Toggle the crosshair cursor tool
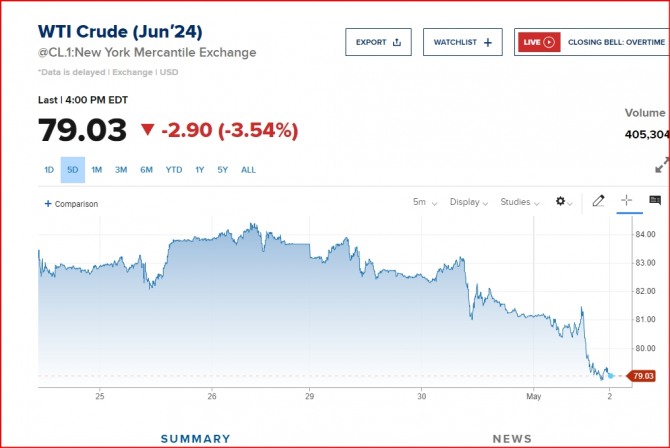This screenshot has height=448, width=670. click(627, 200)
